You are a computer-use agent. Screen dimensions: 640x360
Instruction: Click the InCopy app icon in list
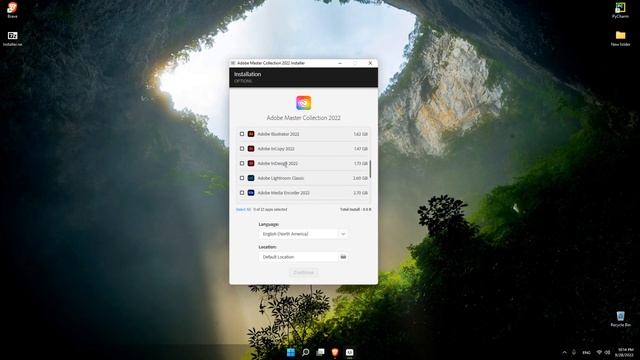(x=251, y=149)
